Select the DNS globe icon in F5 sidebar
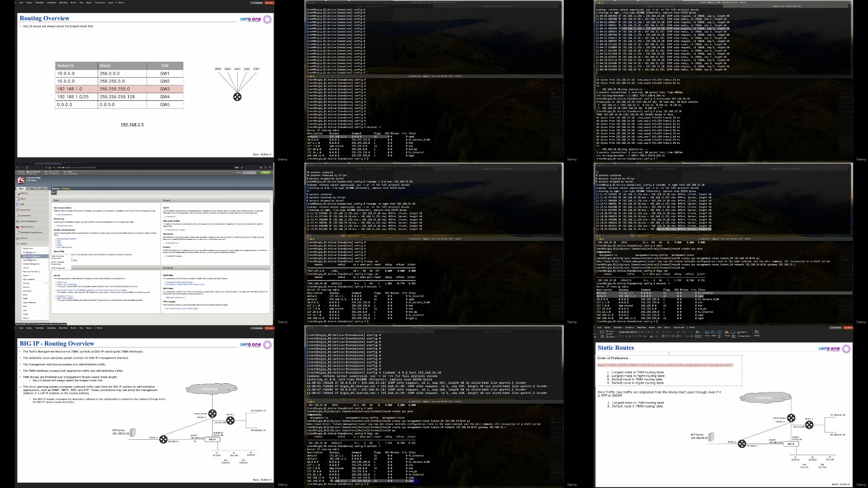 pyautogui.click(x=18, y=204)
